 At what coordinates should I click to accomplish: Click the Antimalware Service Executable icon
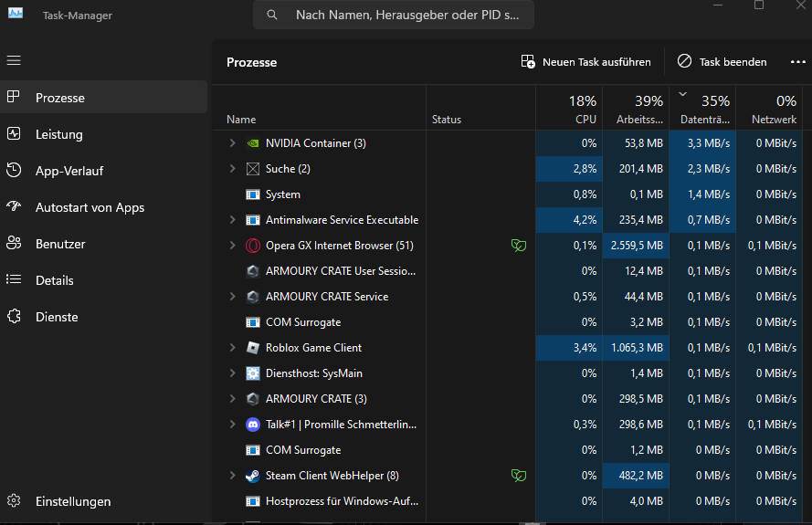click(x=253, y=220)
